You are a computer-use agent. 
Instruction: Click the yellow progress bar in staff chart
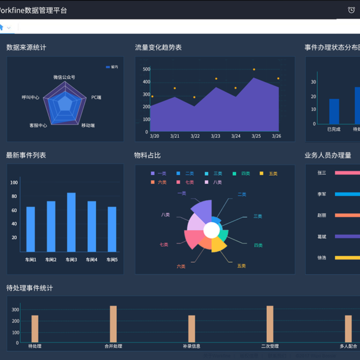(x=347, y=258)
